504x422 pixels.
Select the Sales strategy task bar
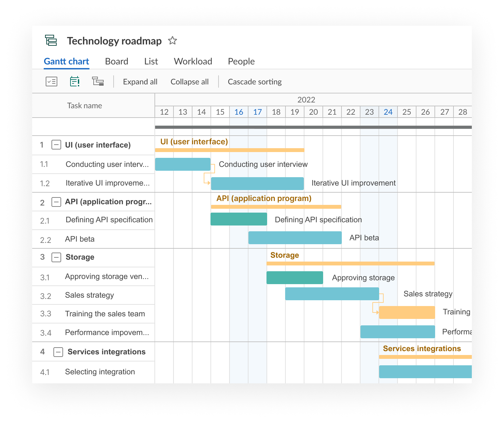tap(332, 294)
